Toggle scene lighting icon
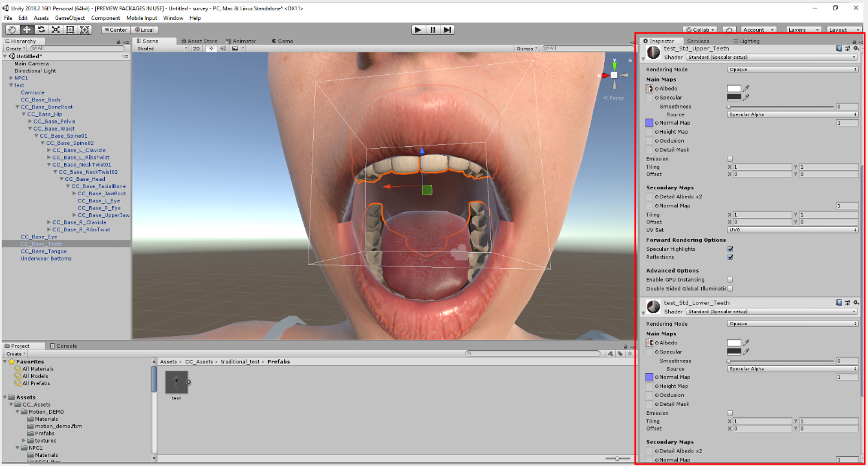This screenshot has width=868, height=466. click(211, 48)
